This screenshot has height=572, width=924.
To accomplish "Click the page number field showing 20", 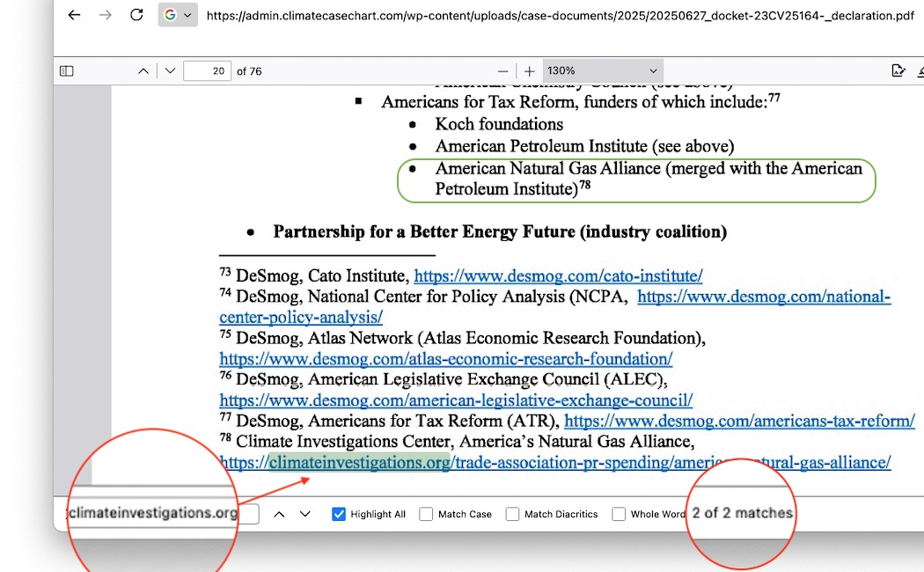I will 207,71.
